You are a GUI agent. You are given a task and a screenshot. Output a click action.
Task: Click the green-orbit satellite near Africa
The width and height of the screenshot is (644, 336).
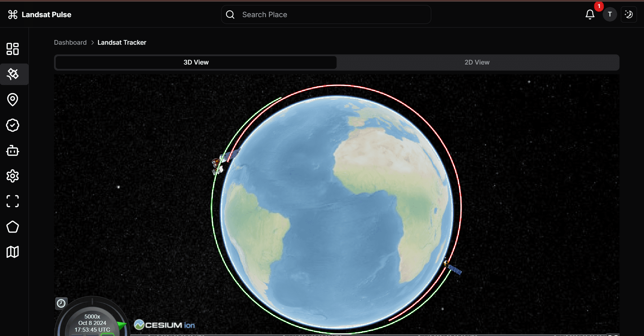point(453,267)
